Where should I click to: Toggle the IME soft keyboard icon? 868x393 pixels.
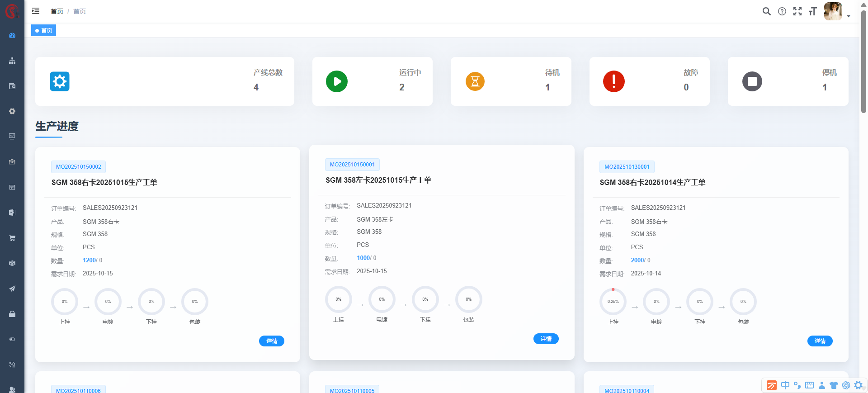(x=809, y=385)
